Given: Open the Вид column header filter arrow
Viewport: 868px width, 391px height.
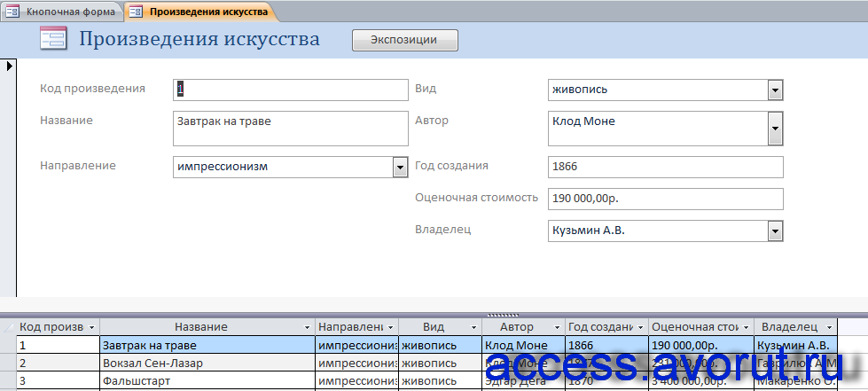Looking at the screenshot, I should coord(473,327).
